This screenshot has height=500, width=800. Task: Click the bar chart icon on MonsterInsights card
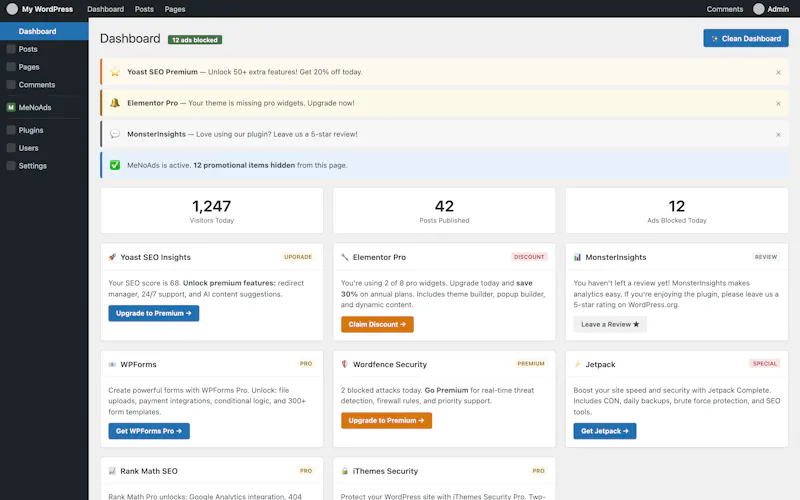point(577,257)
